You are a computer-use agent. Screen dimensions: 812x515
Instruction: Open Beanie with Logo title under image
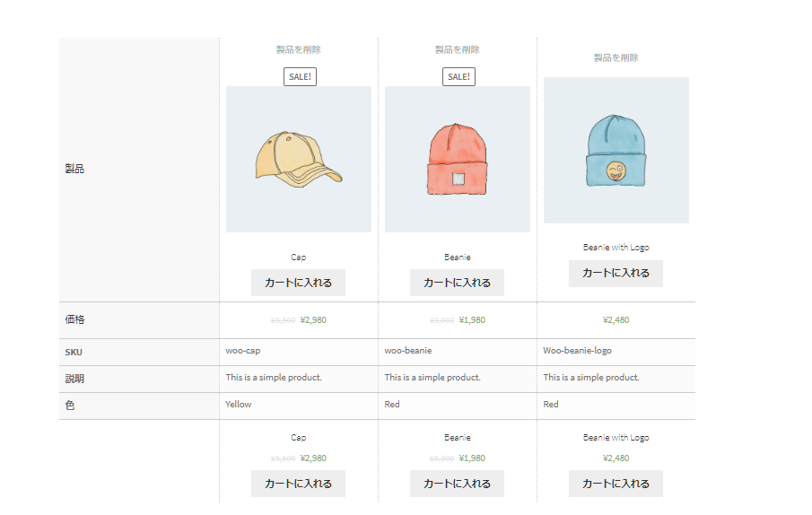coord(616,248)
